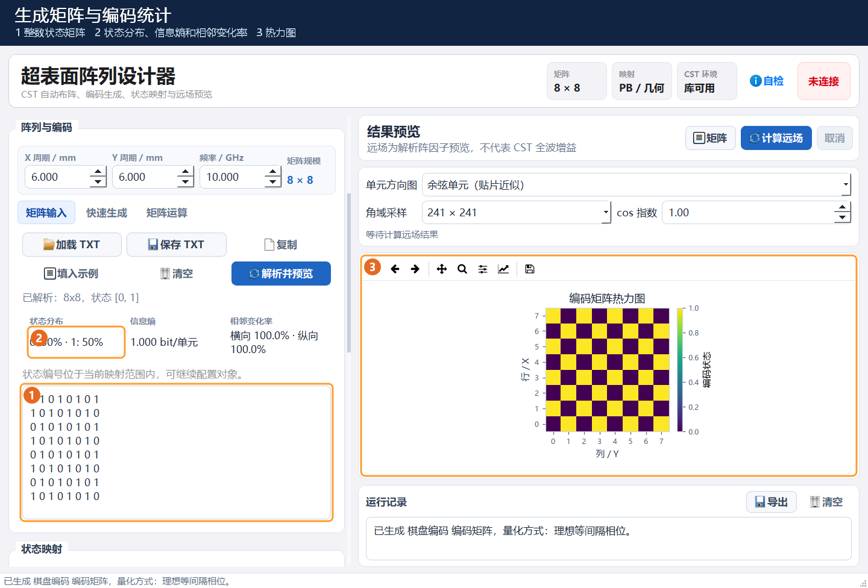Show the 矩阵 view in results preview
This screenshot has width=868, height=588.
tap(710, 138)
